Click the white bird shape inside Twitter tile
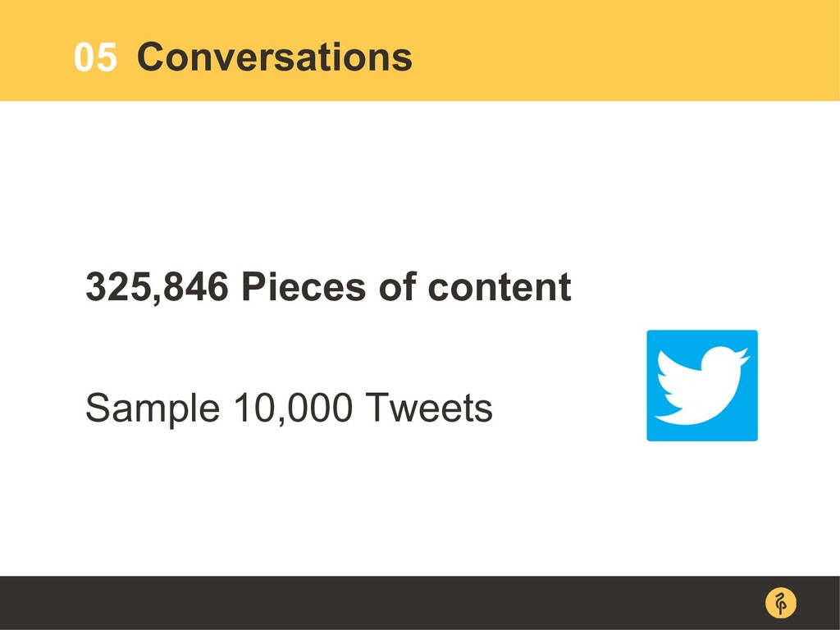This screenshot has height=630, width=840. pyautogui.click(x=702, y=386)
